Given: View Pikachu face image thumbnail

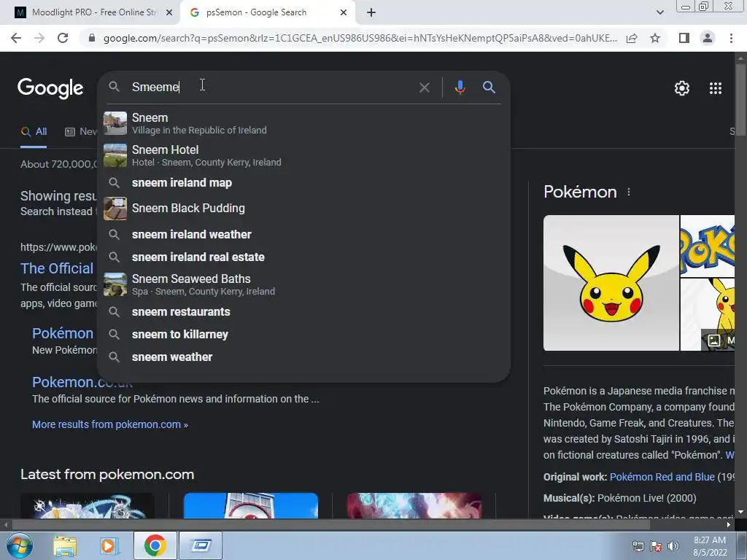Looking at the screenshot, I should tap(611, 283).
